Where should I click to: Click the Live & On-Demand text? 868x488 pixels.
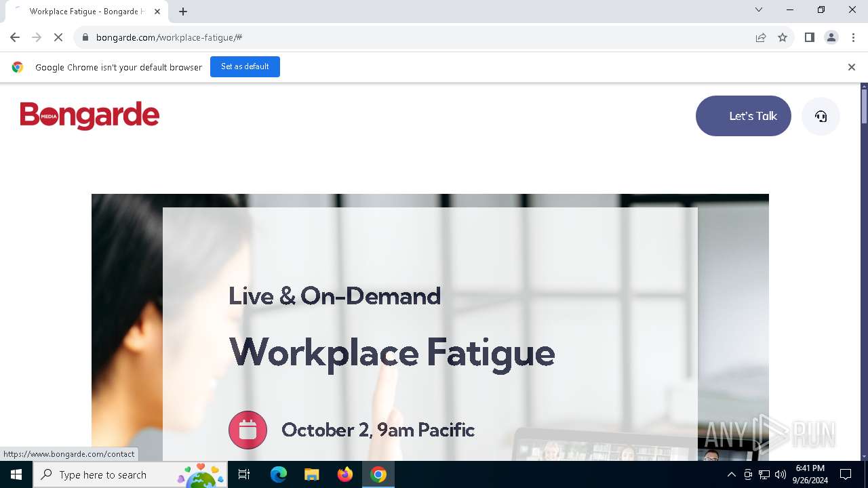click(x=334, y=296)
